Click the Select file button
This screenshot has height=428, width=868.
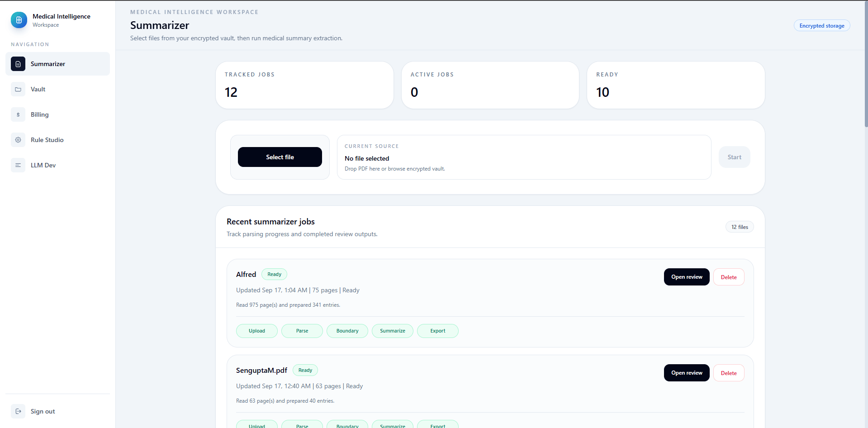pyautogui.click(x=280, y=157)
